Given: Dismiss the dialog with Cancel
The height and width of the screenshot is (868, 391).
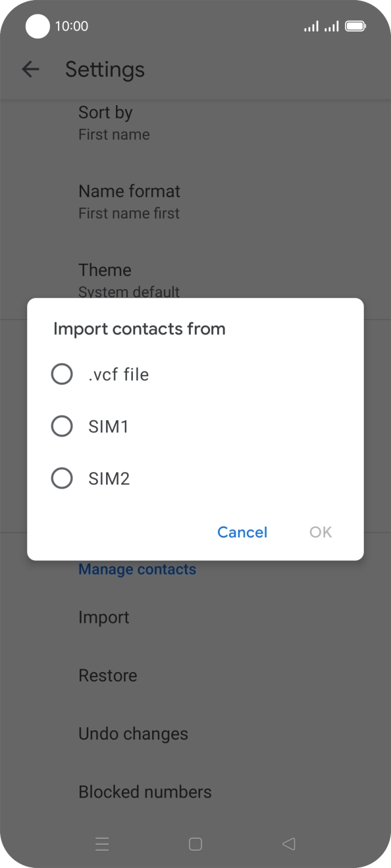Looking at the screenshot, I should [242, 532].
